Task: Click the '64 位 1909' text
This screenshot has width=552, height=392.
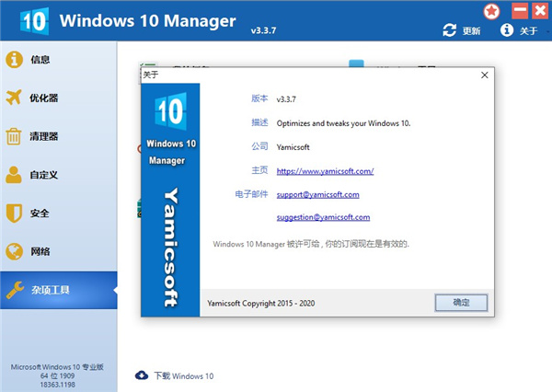Action: point(57,375)
